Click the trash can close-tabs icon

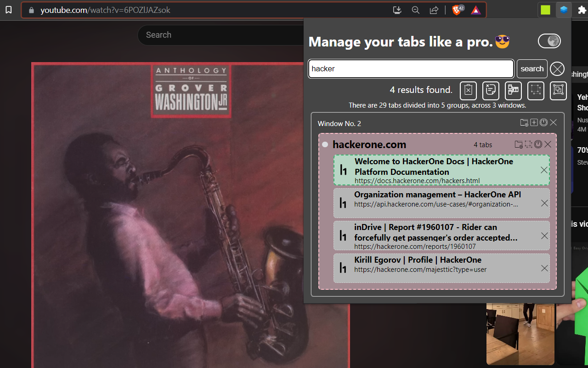pyautogui.click(x=468, y=90)
